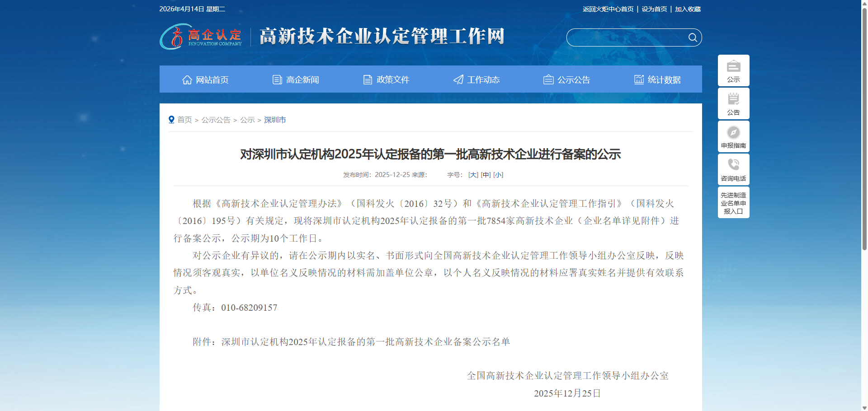Image resolution: width=868 pixels, height=411 pixels.
Task: Focus the site search input field
Action: tap(626, 37)
